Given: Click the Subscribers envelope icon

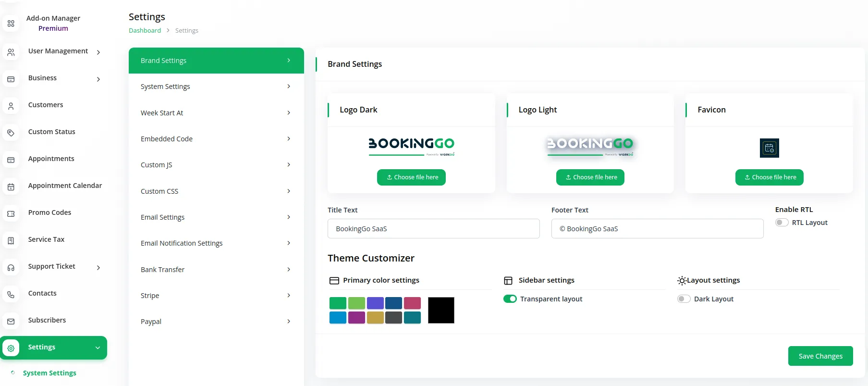Looking at the screenshot, I should tap(11, 321).
